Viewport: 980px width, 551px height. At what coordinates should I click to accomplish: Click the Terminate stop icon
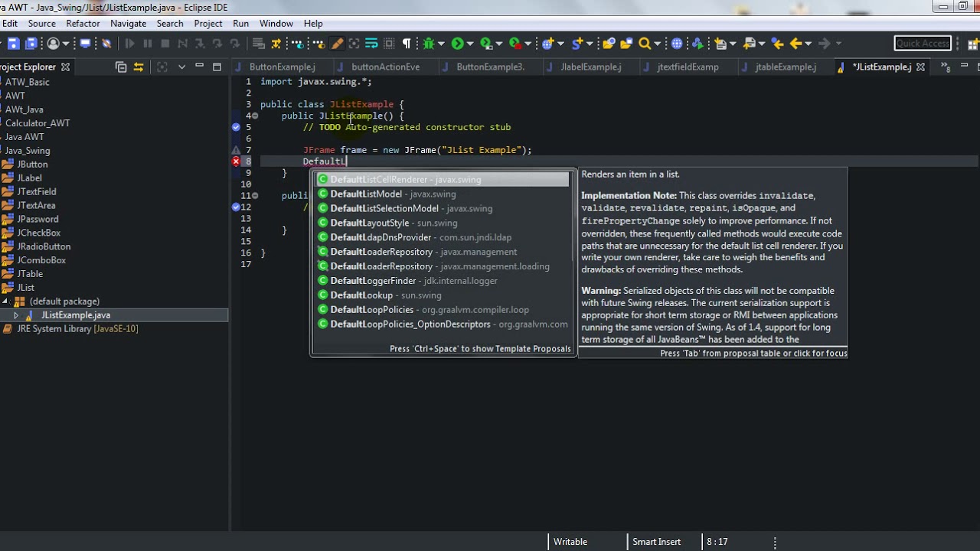pyautogui.click(x=165, y=44)
